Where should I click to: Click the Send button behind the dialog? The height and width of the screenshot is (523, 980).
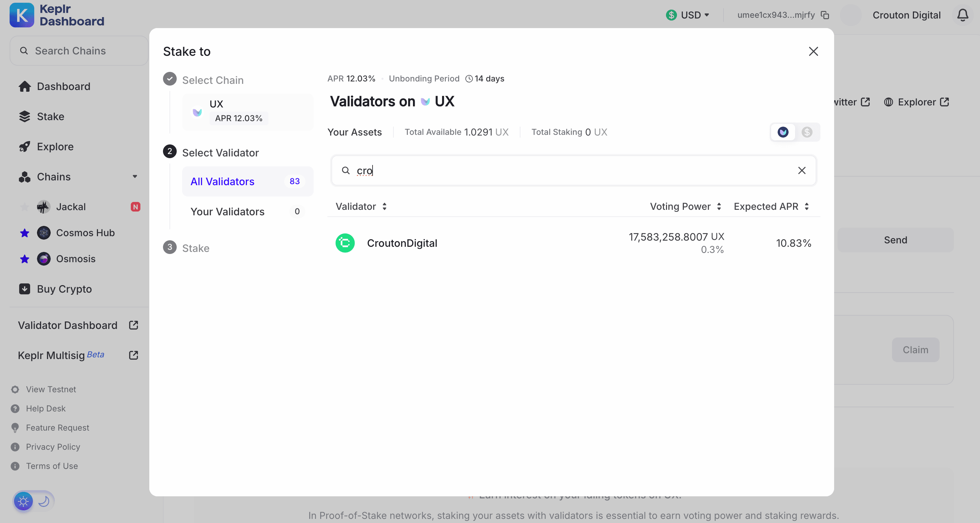coord(895,240)
